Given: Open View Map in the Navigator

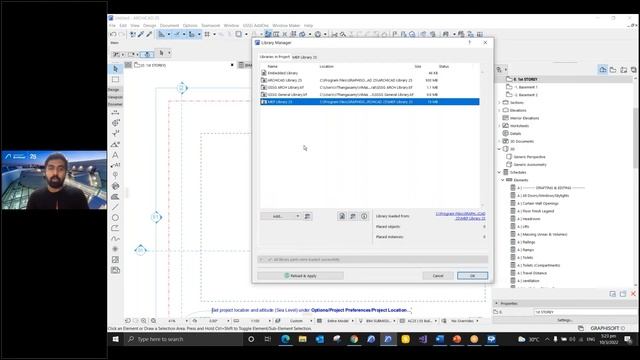Looking at the screenshot, I should [613, 70].
